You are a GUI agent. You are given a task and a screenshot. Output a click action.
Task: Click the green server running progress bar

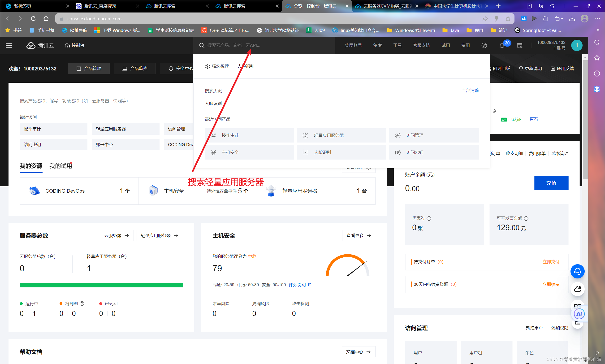tap(101, 285)
